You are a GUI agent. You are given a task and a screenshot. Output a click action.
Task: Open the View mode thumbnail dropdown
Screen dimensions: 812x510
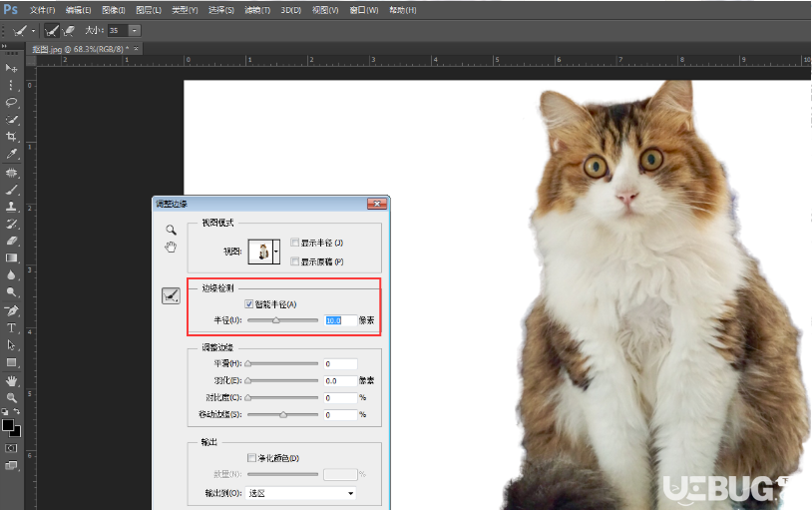click(276, 252)
